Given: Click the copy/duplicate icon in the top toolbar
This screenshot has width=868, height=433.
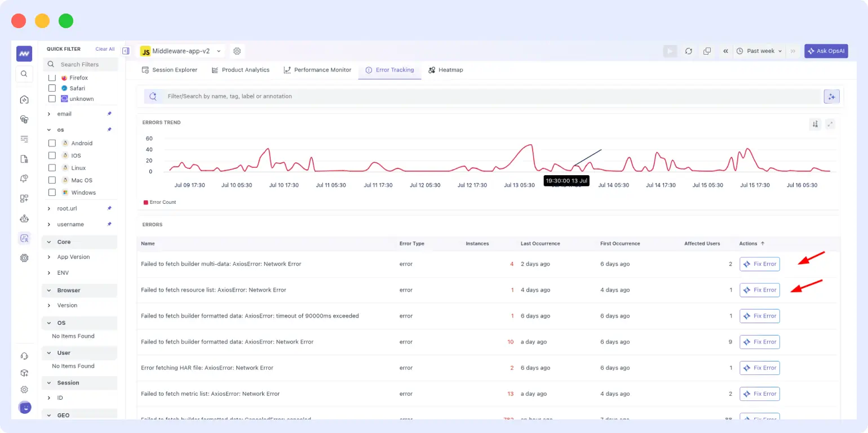Looking at the screenshot, I should (x=707, y=51).
